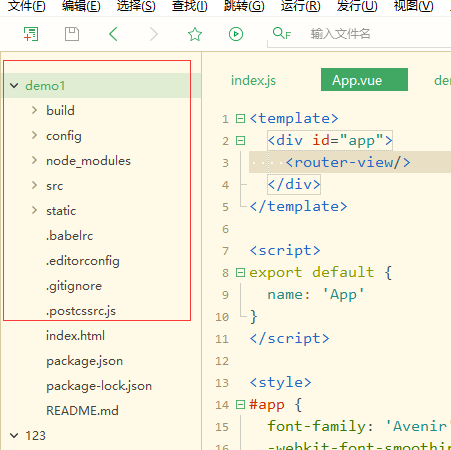Image resolution: width=451 pixels, height=450 pixels.
Task: Click the <router-view/> code on line 3
Action: pos(348,162)
